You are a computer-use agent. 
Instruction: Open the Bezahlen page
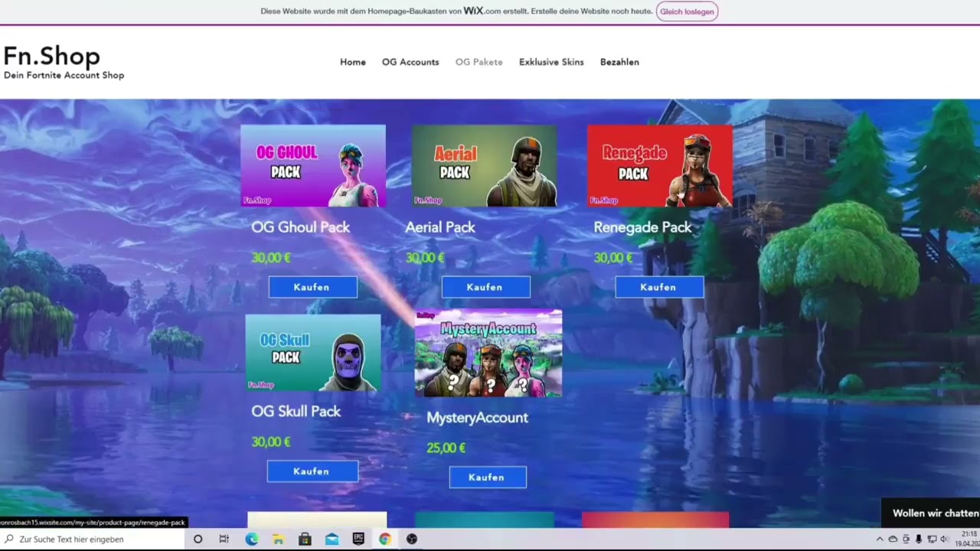[619, 62]
